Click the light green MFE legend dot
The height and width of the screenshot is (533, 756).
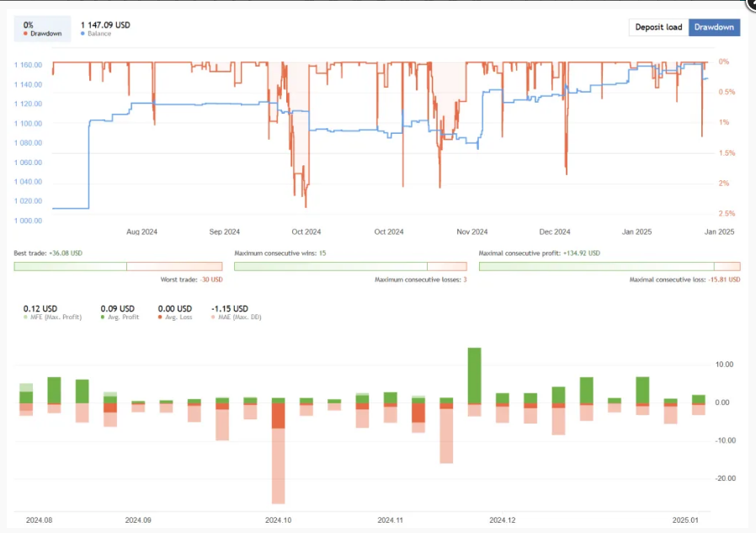tap(25, 317)
